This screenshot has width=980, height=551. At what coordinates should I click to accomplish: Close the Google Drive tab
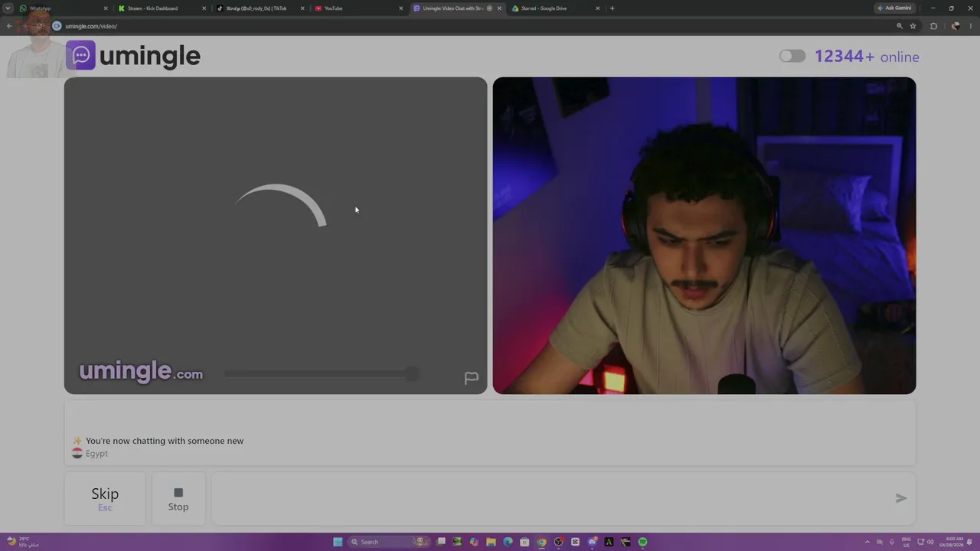click(598, 8)
